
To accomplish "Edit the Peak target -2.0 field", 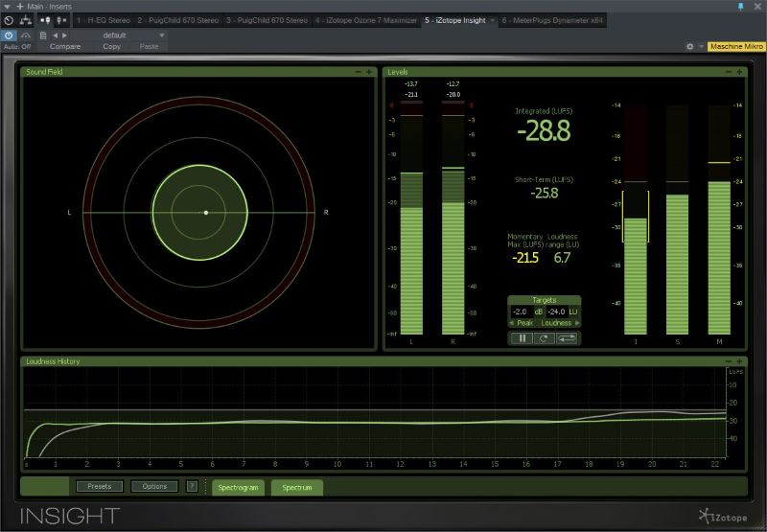I will tap(520, 312).
